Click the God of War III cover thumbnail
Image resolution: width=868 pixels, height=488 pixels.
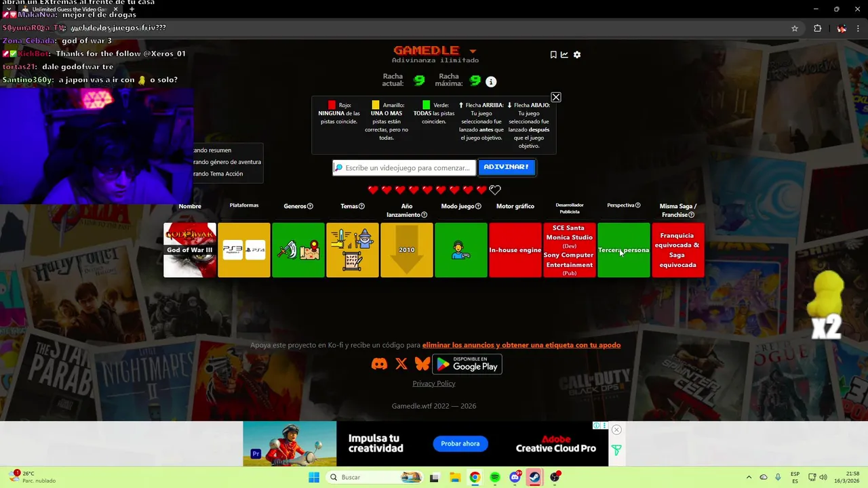pos(190,250)
